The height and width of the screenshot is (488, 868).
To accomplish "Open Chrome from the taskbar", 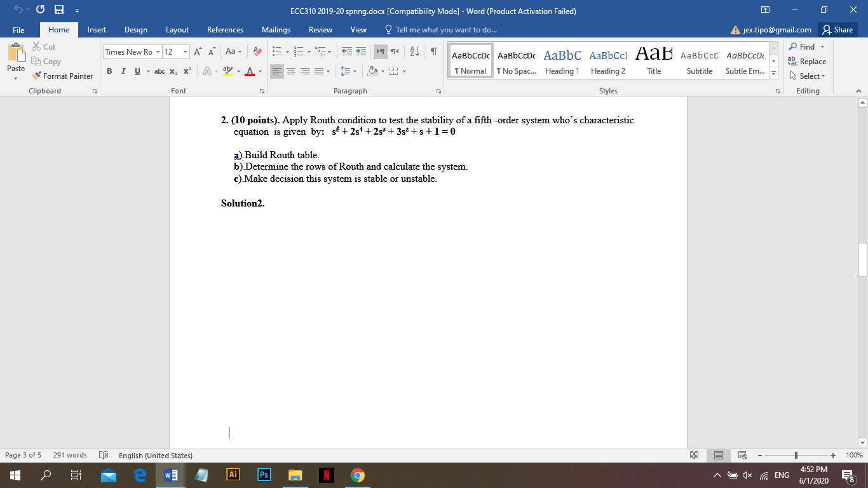I will point(357,474).
